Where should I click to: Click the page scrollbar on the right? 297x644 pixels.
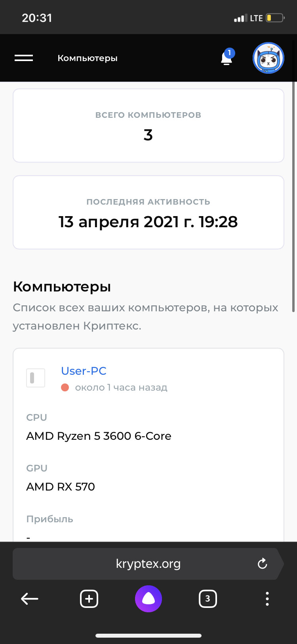point(293,198)
